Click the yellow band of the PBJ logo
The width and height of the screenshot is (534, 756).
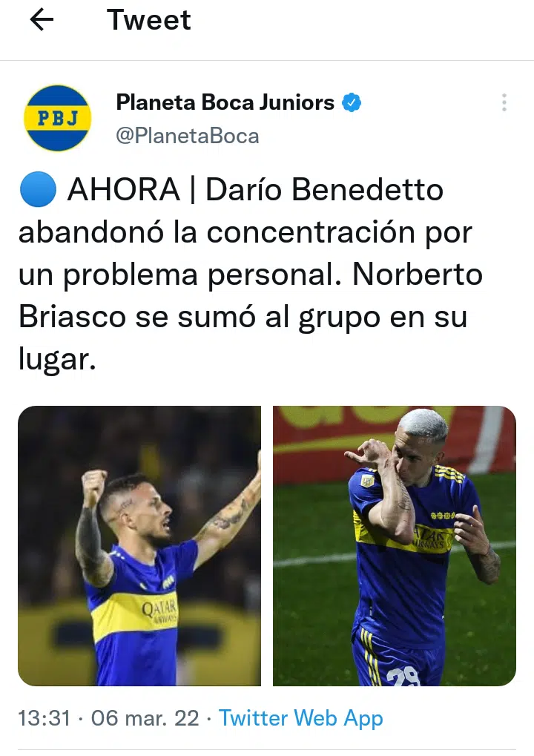[x=57, y=118]
